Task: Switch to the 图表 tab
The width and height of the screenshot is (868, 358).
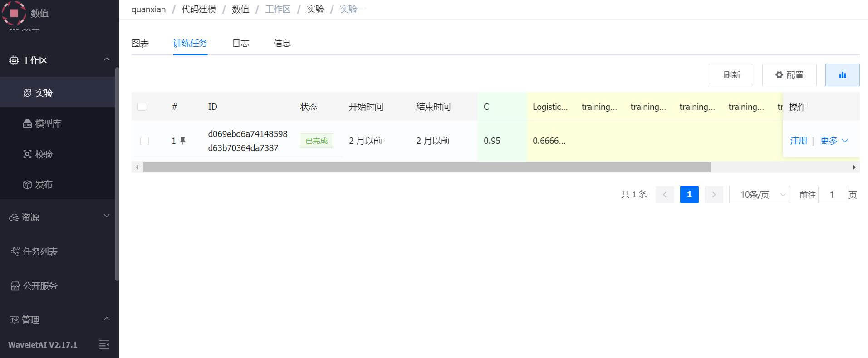Action: (140, 43)
